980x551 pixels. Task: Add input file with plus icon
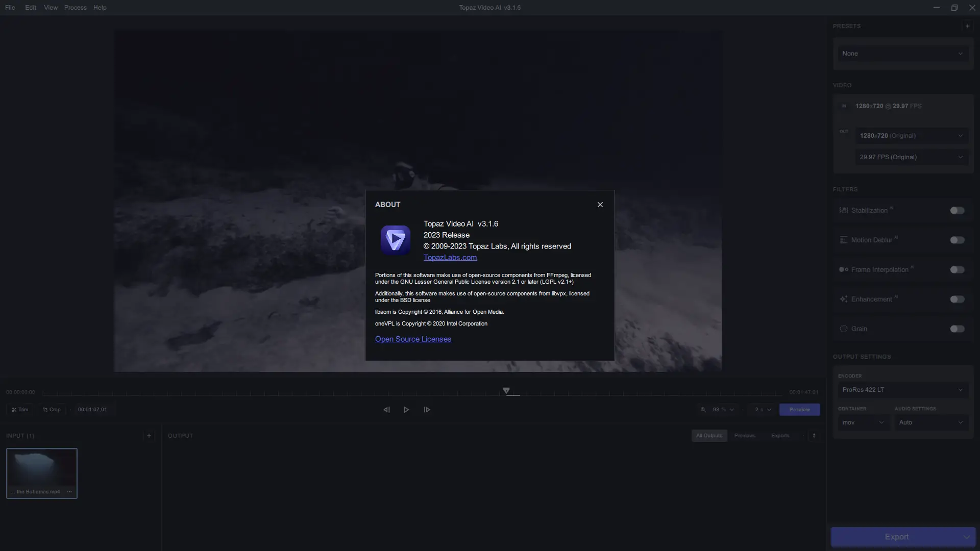[149, 436]
